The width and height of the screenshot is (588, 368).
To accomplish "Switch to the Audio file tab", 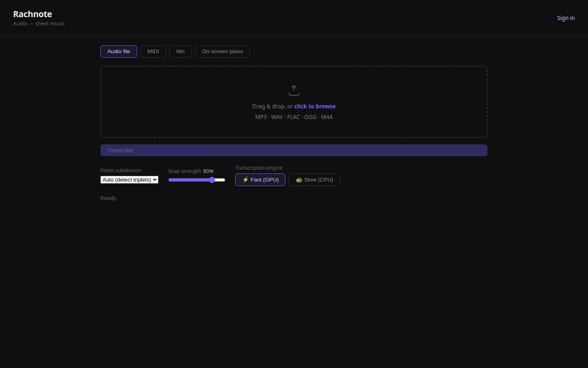I will tap(119, 52).
